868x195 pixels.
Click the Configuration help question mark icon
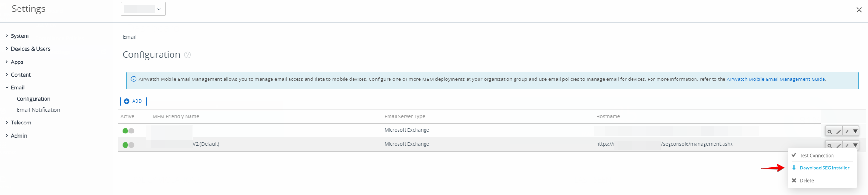pyautogui.click(x=188, y=55)
